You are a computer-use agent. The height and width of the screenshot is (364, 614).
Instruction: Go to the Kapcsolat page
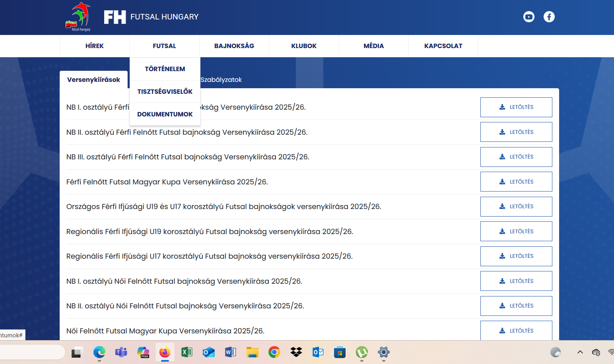click(443, 46)
